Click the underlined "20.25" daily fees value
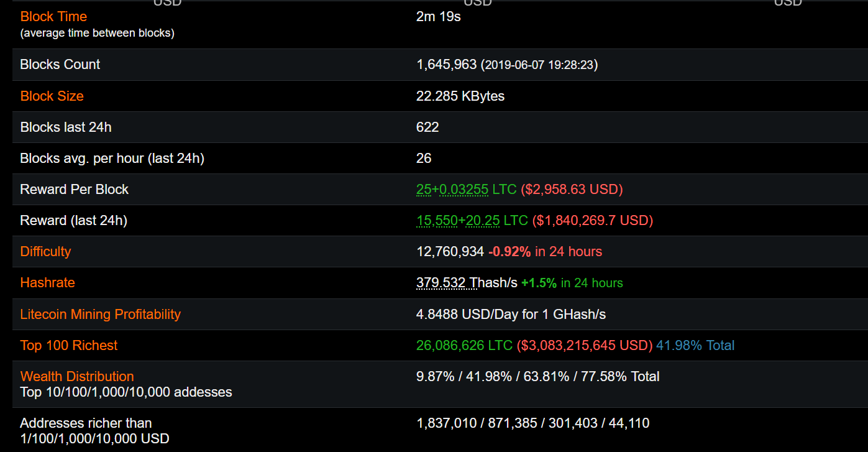Image resolution: width=868 pixels, height=452 pixels. tap(483, 221)
